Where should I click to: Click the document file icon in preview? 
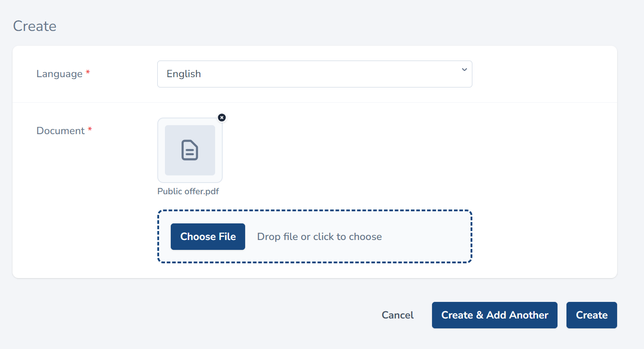point(190,150)
